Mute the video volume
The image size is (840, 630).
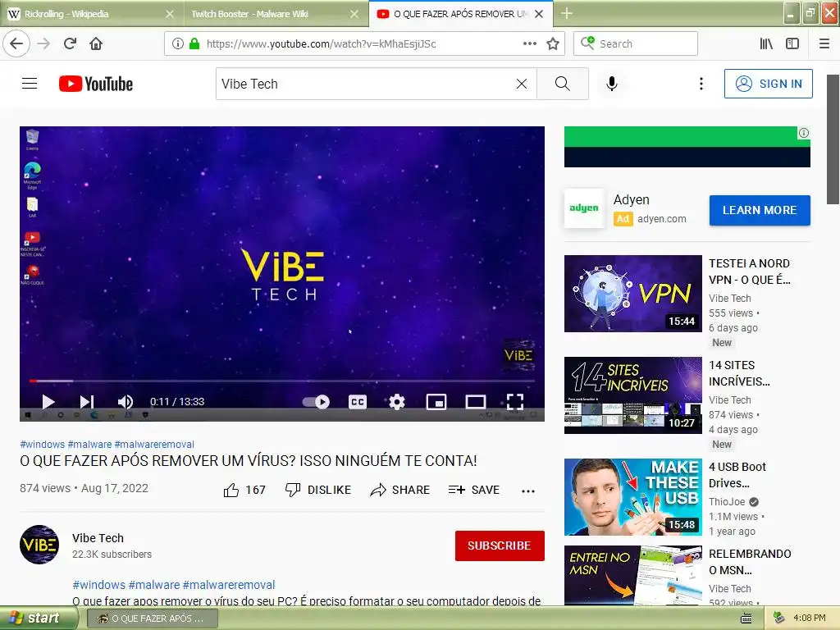pos(125,401)
